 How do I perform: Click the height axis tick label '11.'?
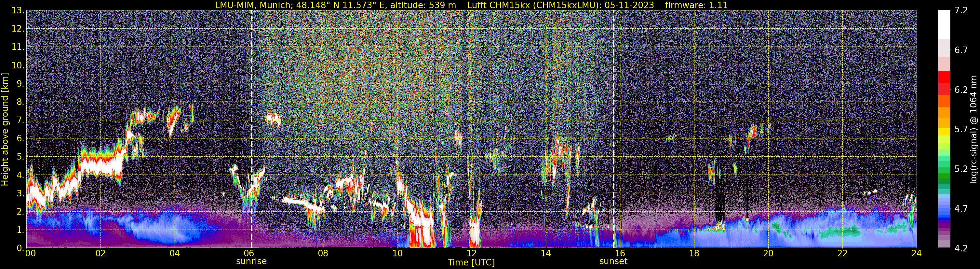click(18, 47)
